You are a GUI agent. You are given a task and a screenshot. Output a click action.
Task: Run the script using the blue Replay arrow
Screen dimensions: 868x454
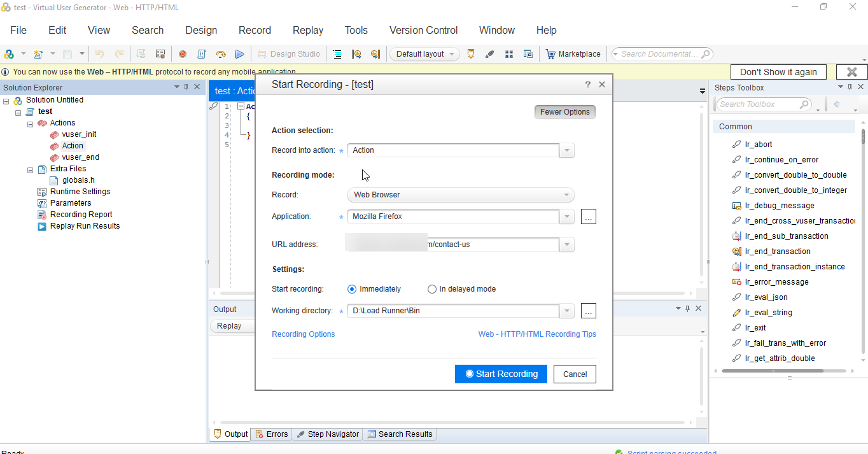(x=240, y=54)
